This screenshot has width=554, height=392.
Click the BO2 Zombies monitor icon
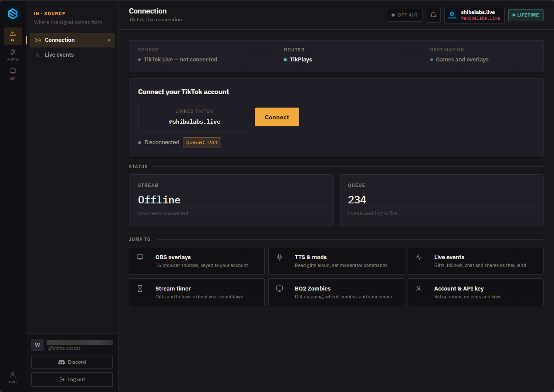(x=279, y=288)
